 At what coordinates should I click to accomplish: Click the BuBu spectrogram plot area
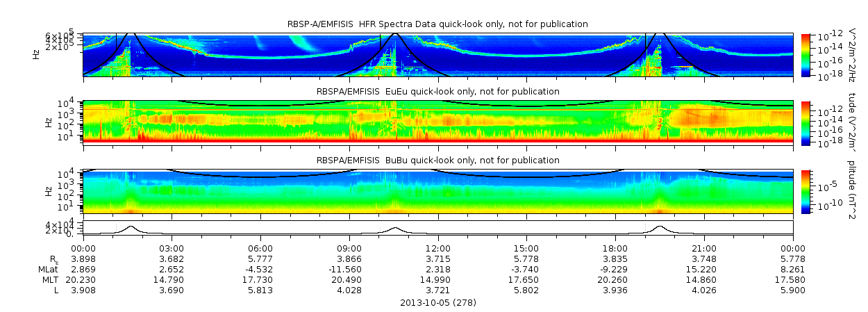[x=438, y=191]
